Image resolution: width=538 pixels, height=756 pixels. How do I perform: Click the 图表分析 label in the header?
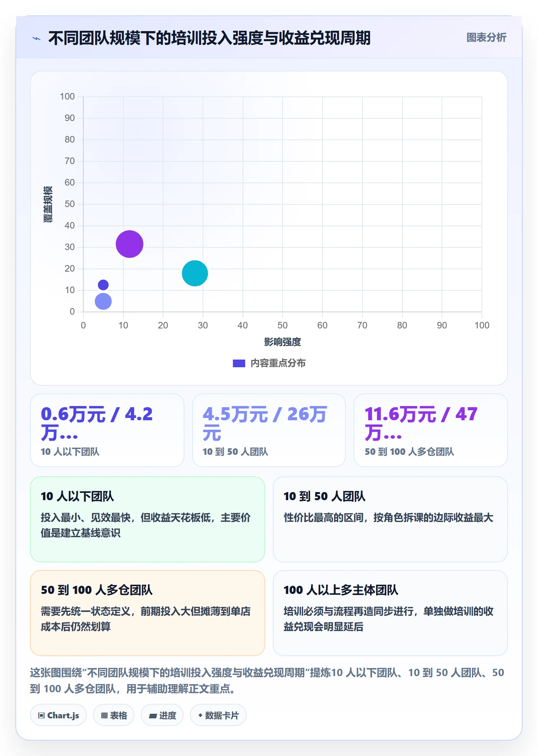pyautogui.click(x=486, y=38)
